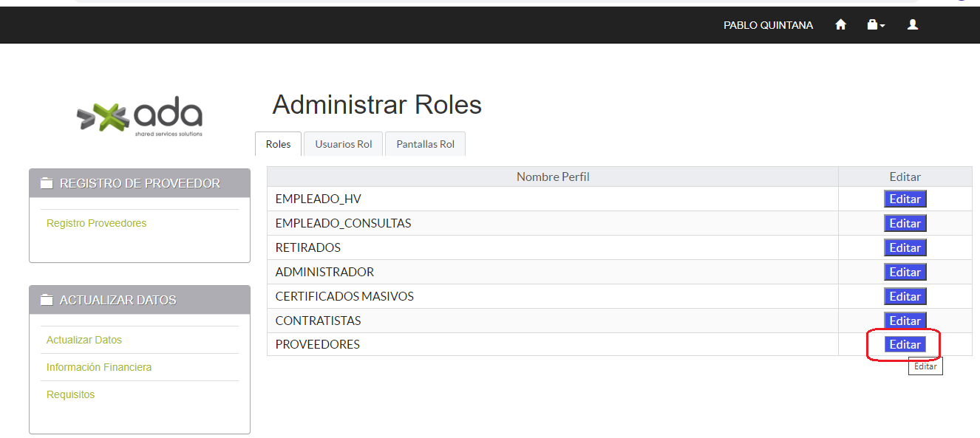Edit the EMPLEADO_HV role

point(905,199)
